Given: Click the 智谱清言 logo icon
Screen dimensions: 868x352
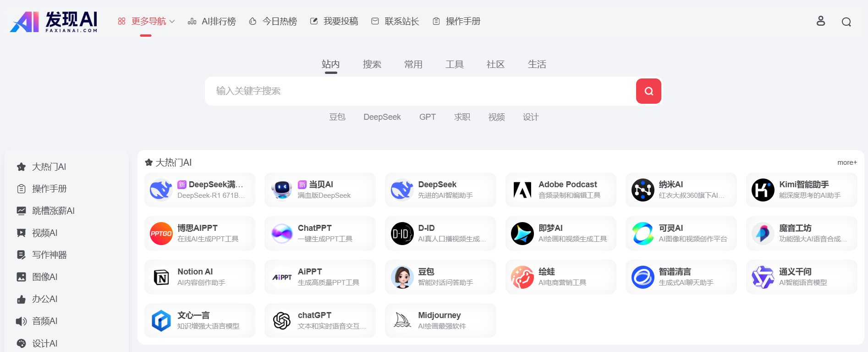Looking at the screenshot, I should coord(643,277).
